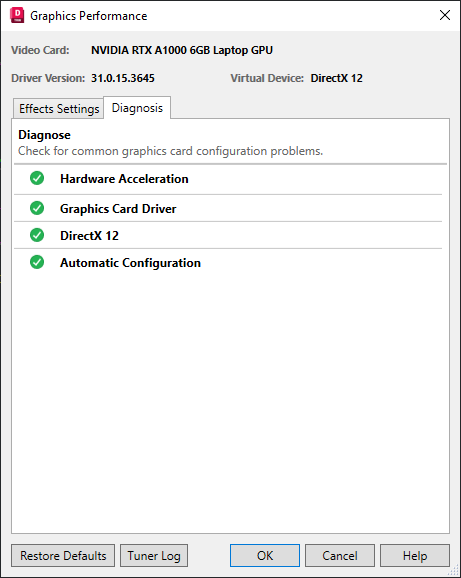
Task: Click the Cancel button
Action: pos(340,556)
